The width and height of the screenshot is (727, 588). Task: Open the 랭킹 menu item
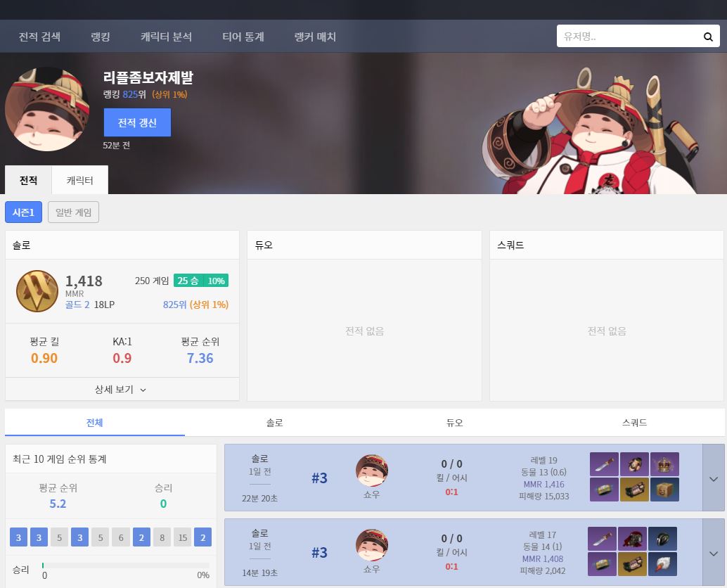point(101,37)
